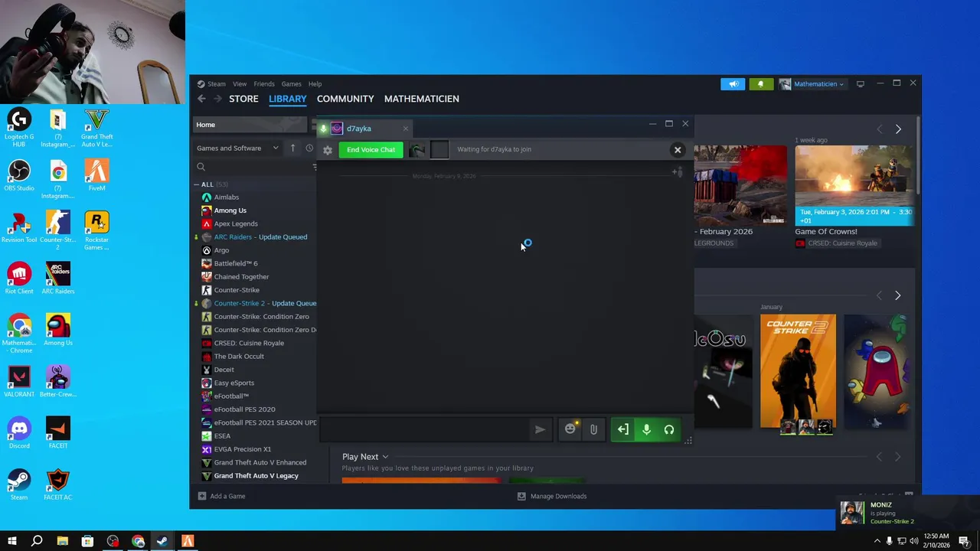Open the FiveM desktop shortcut
The width and height of the screenshot is (980, 551).
click(x=96, y=176)
